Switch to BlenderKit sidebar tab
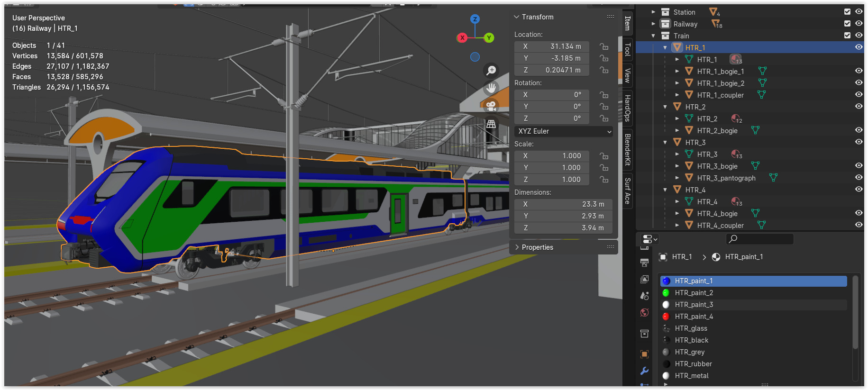 click(628, 149)
